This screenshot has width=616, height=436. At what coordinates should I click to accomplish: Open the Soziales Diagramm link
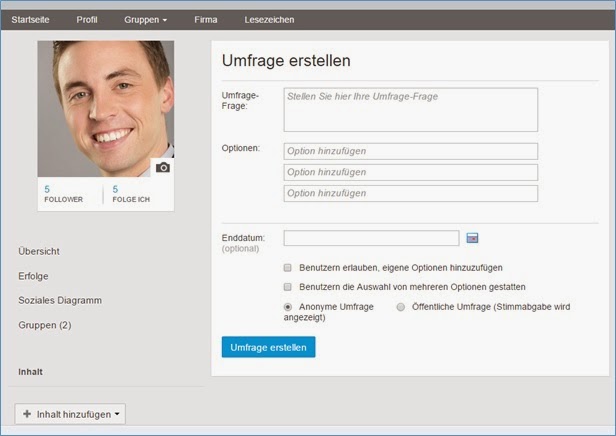pos(60,300)
